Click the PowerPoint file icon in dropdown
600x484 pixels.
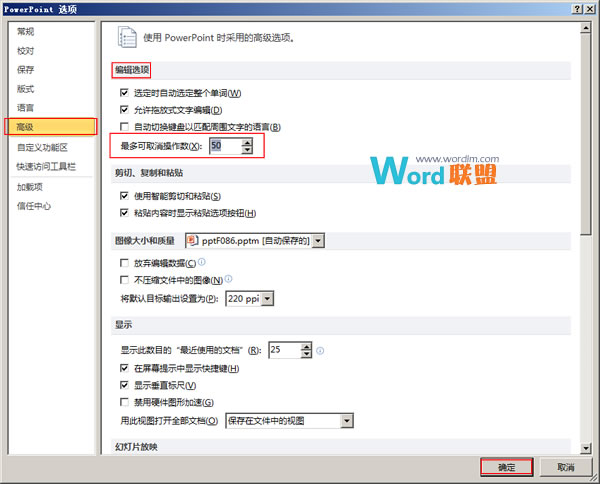click(192, 241)
